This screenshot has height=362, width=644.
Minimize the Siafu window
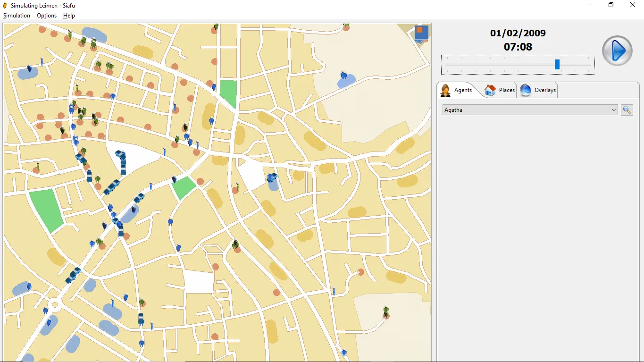point(590,5)
